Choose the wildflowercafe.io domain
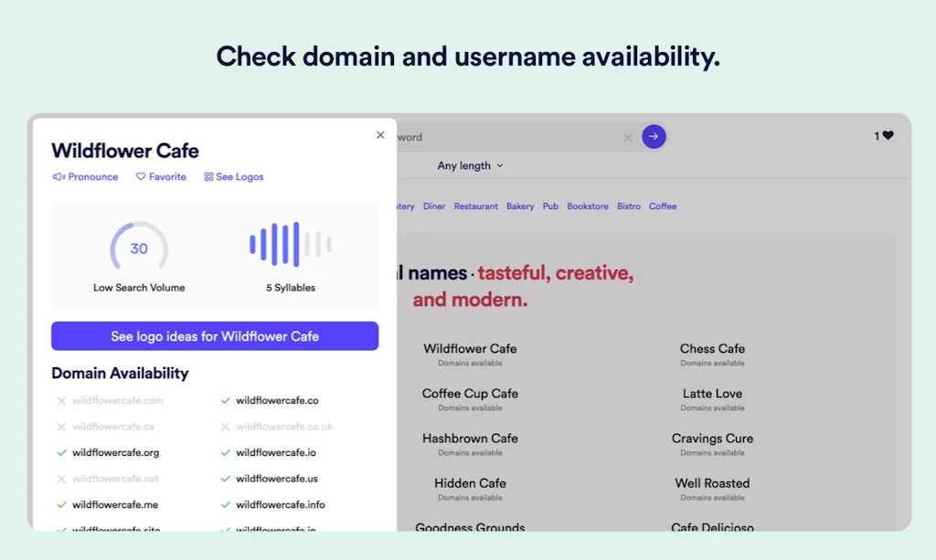This screenshot has height=560, width=936. 276,452
